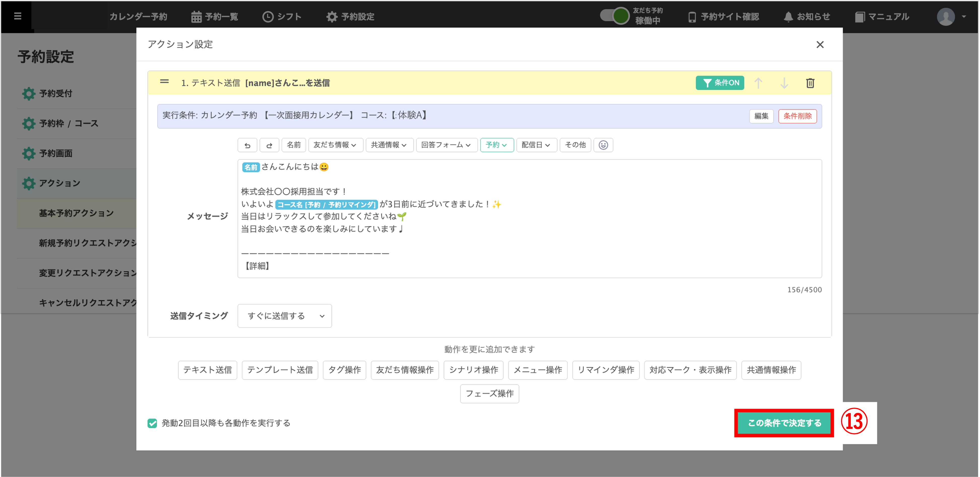Open お知らせ bell notifications
Screen dimensions: 980x477
click(x=807, y=16)
